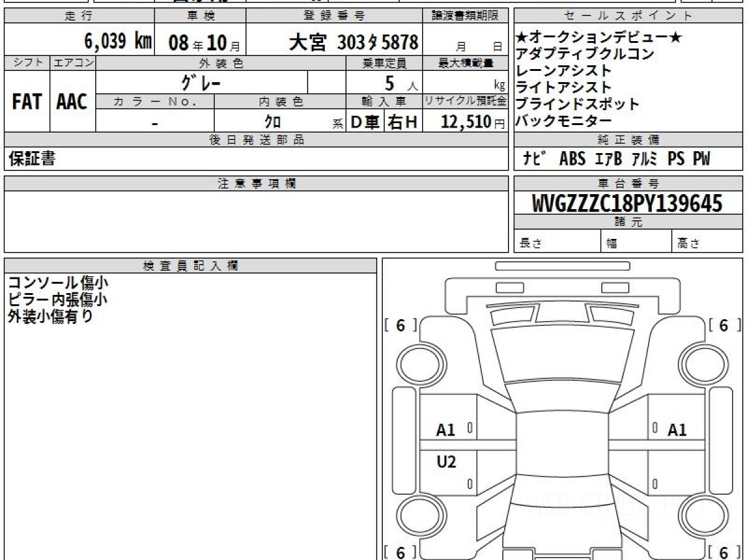The height and width of the screenshot is (560, 747).
Task: Select ABS in the equipment list
Action: (573, 159)
